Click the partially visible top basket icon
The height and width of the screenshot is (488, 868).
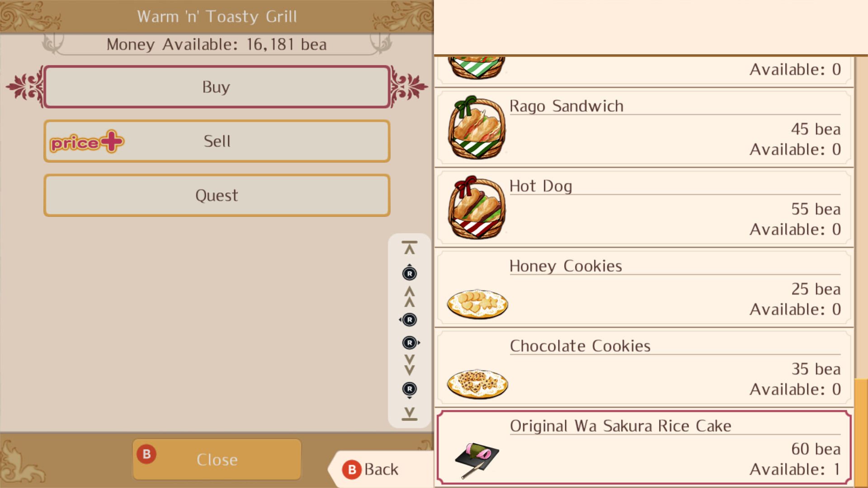click(x=477, y=67)
